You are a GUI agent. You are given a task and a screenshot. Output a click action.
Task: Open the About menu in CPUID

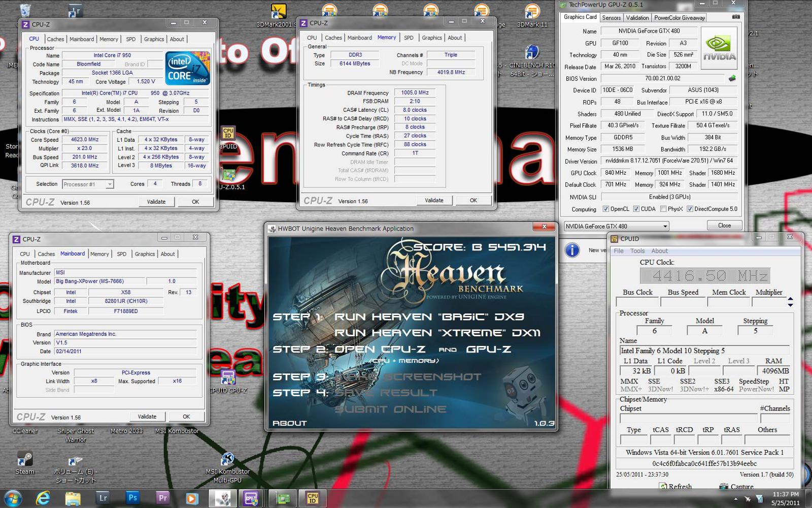pos(659,251)
